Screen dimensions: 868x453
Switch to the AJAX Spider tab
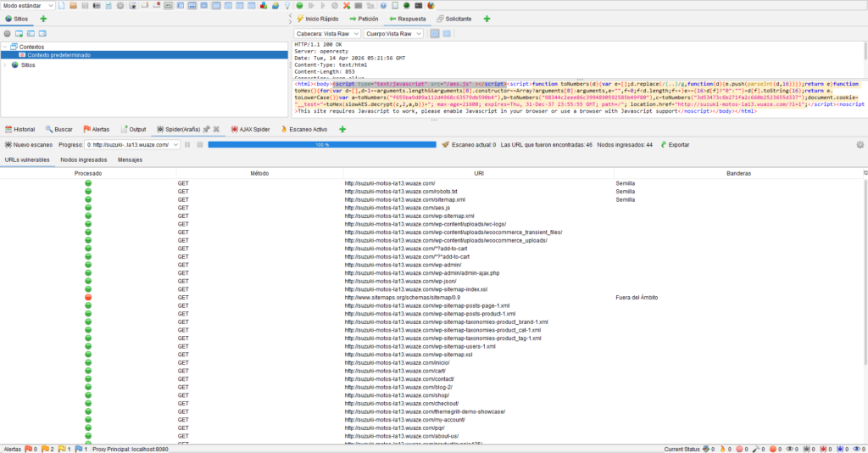[x=250, y=129]
